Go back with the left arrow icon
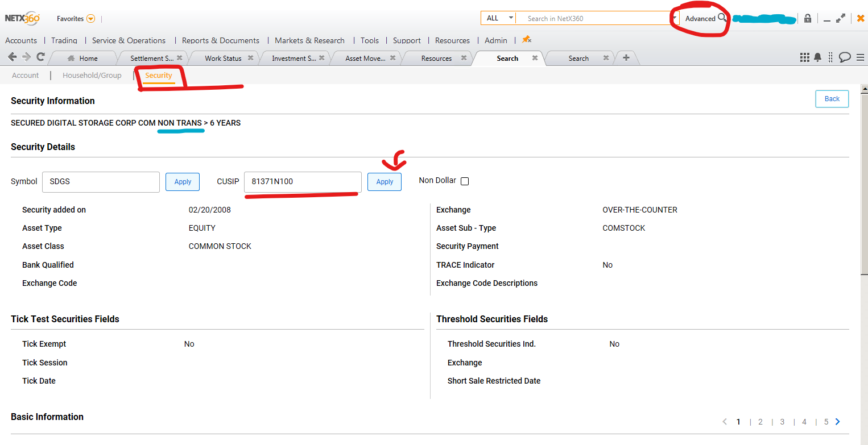Image resolution: width=868 pixels, height=445 pixels. click(x=12, y=57)
